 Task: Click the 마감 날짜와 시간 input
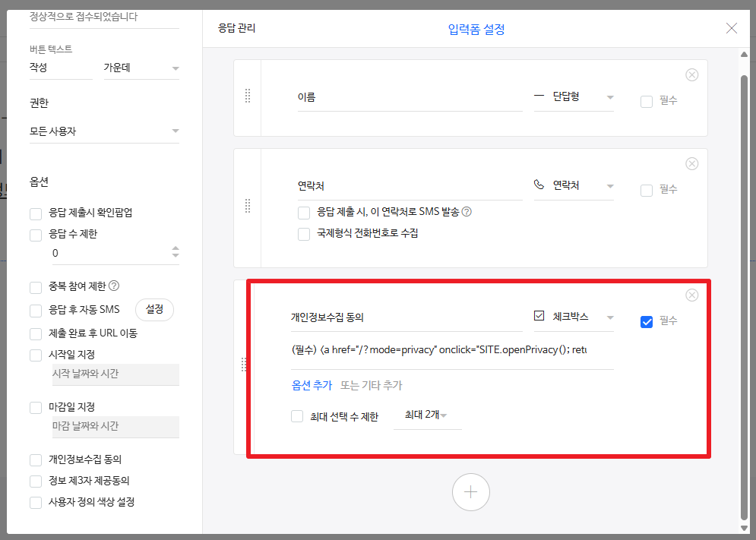pyautogui.click(x=115, y=427)
